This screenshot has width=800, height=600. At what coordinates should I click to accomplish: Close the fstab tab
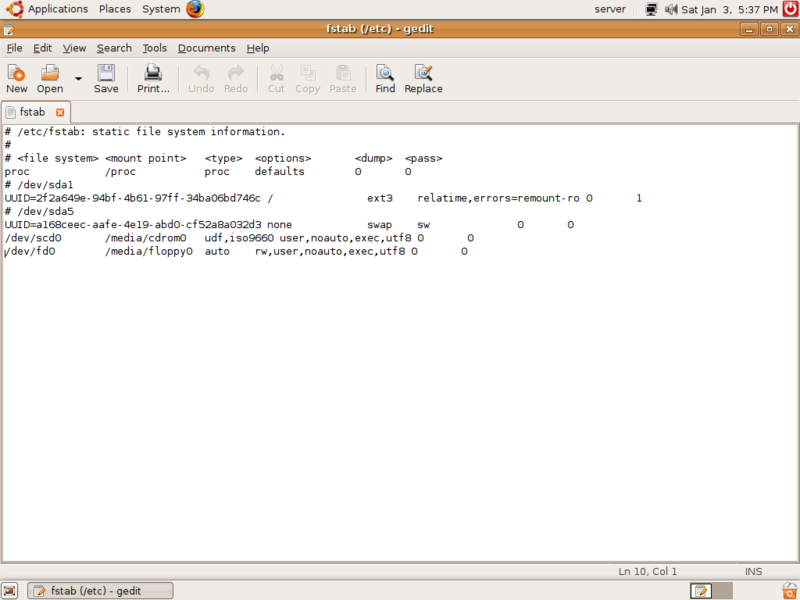(60, 112)
